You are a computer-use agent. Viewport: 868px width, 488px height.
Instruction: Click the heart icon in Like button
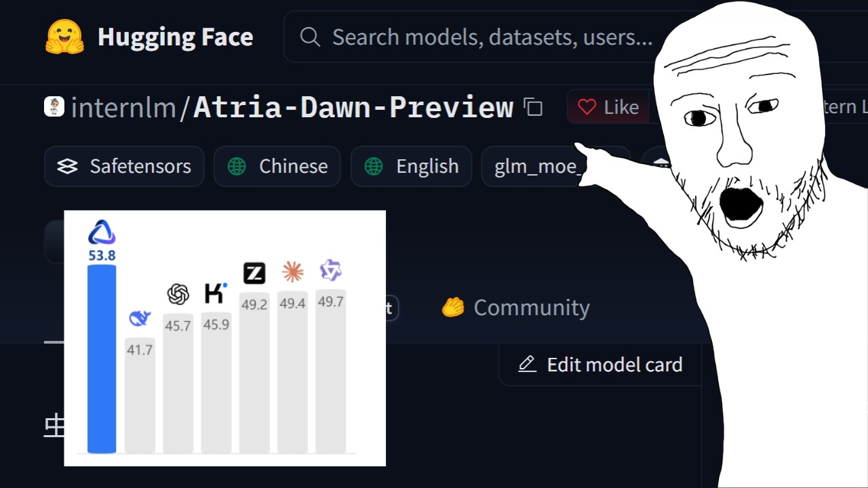[x=587, y=107]
